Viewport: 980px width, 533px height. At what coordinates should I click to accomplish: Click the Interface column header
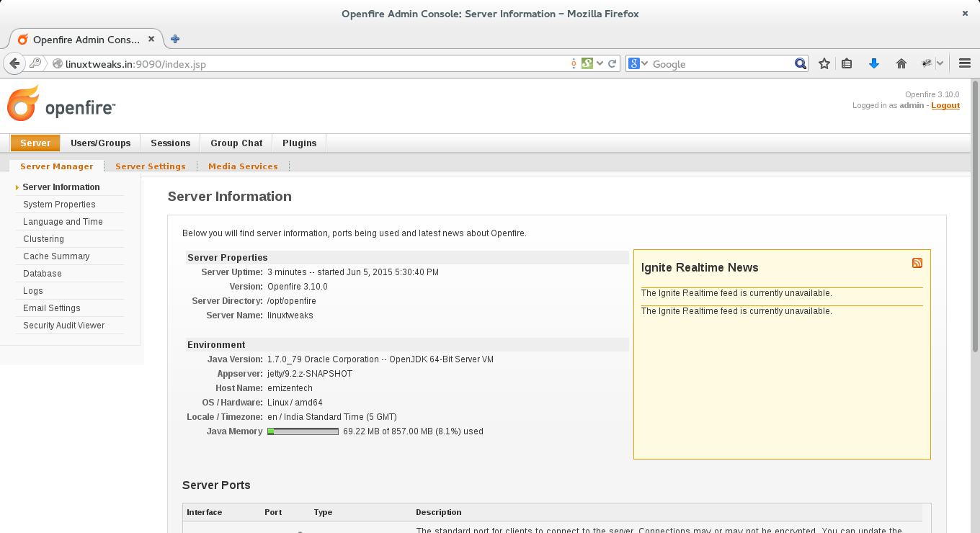205,512
